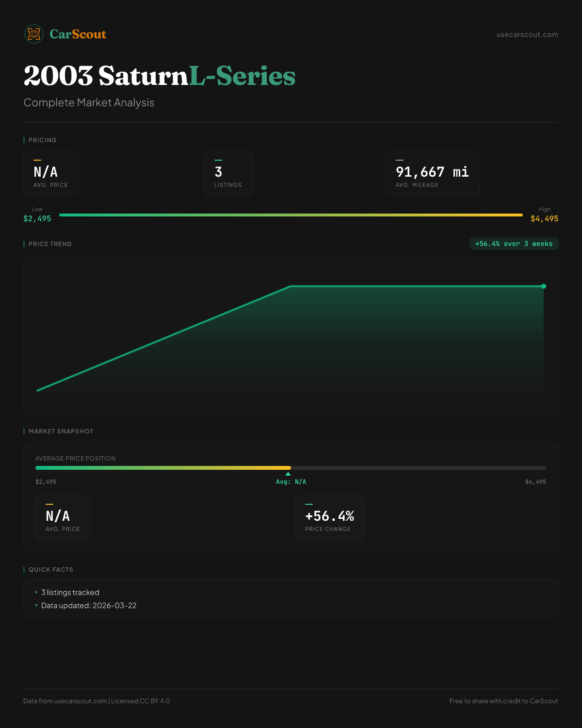
Task: Click the average price position triangle marker
Action: (x=288, y=474)
